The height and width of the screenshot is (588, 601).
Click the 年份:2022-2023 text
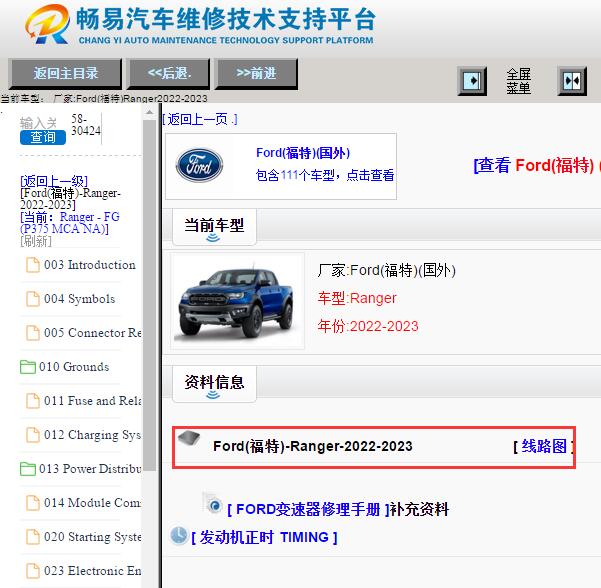pos(368,326)
